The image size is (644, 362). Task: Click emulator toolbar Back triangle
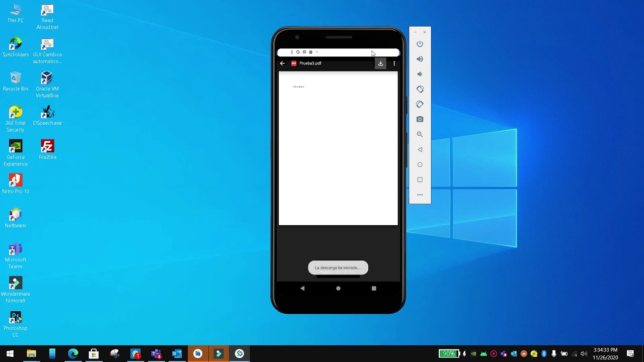[420, 149]
